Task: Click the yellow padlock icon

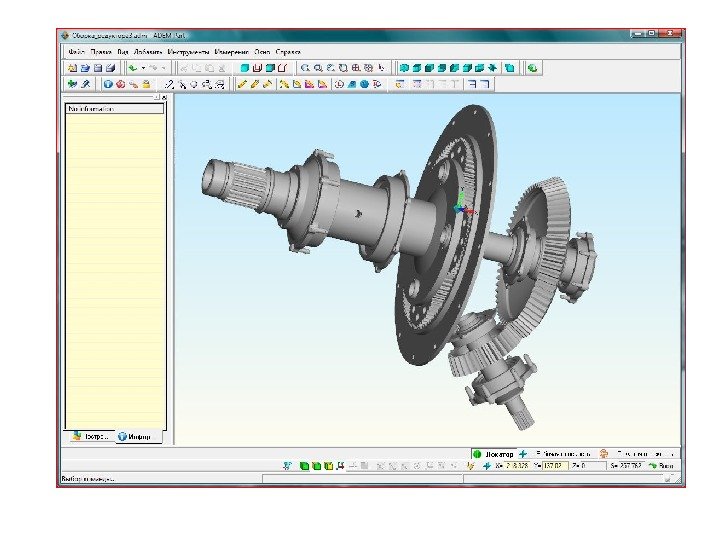Action: pos(146,84)
